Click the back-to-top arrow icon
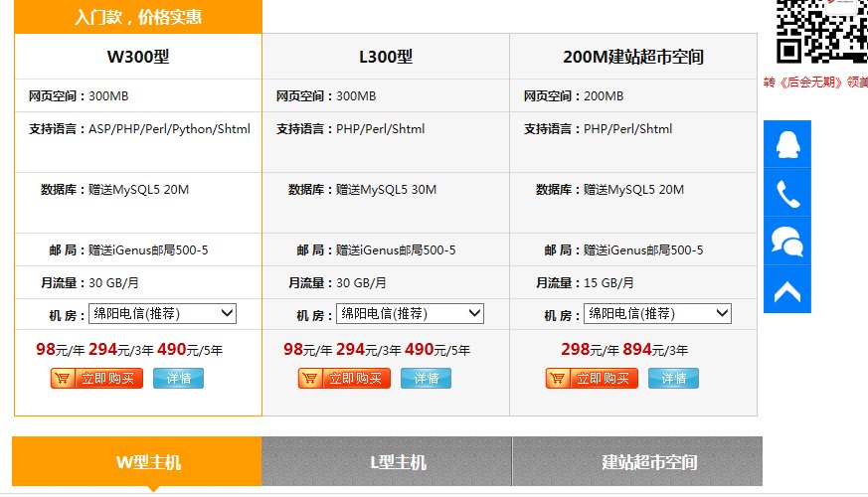The width and height of the screenshot is (868, 497). pyautogui.click(x=787, y=289)
